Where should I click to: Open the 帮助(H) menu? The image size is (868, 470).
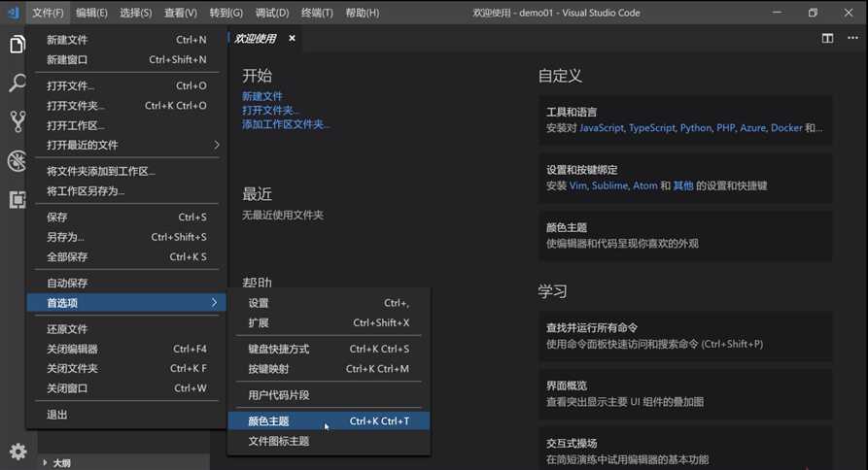363,13
